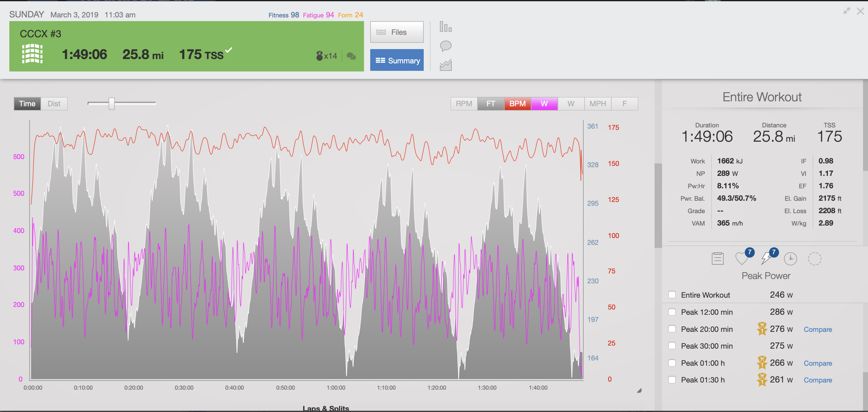Click Compare next to Peak 01:00 h
This screenshot has height=412, width=868.
tap(818, 363)
